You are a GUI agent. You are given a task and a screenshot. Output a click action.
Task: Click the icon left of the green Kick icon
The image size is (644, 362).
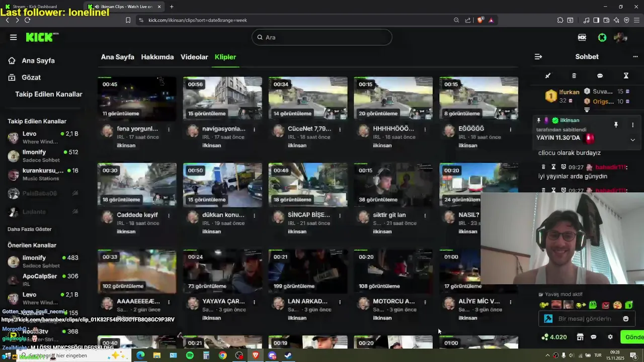(582, 37)
